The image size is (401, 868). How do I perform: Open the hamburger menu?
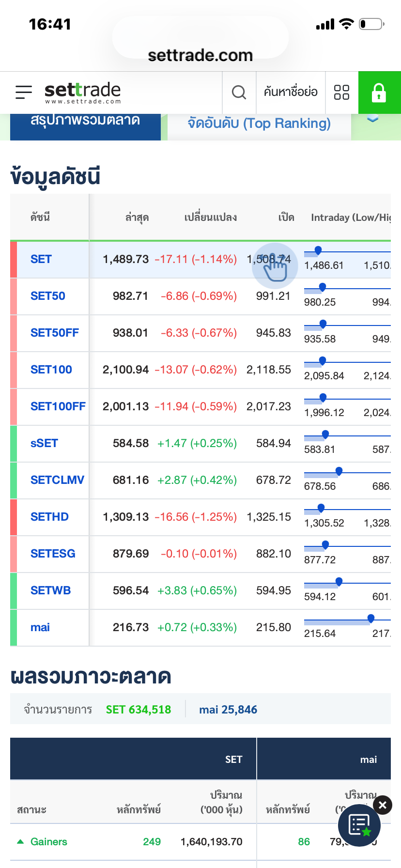23,92
